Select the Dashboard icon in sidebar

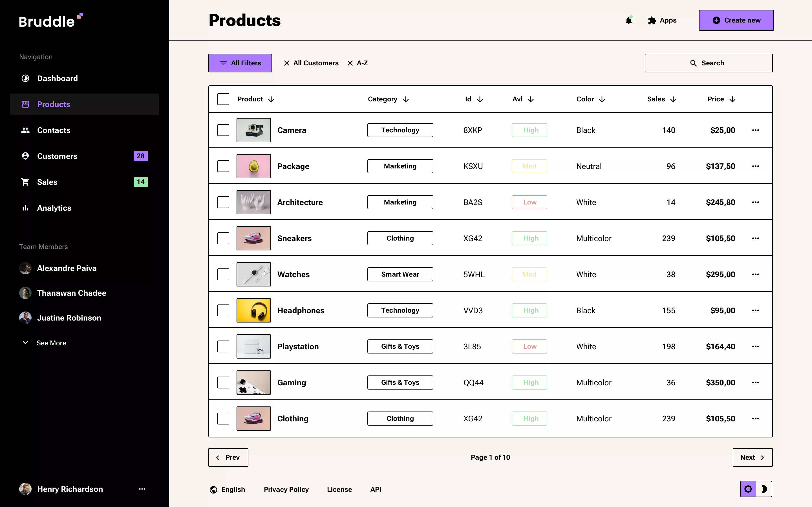pyautogui.click(x=25, y=78)
